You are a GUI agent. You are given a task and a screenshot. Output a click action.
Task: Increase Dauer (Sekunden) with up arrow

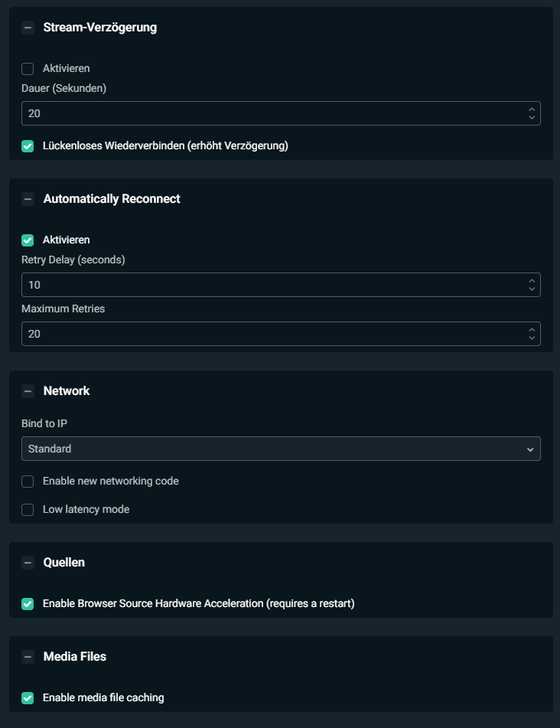[x=532, y=109]
